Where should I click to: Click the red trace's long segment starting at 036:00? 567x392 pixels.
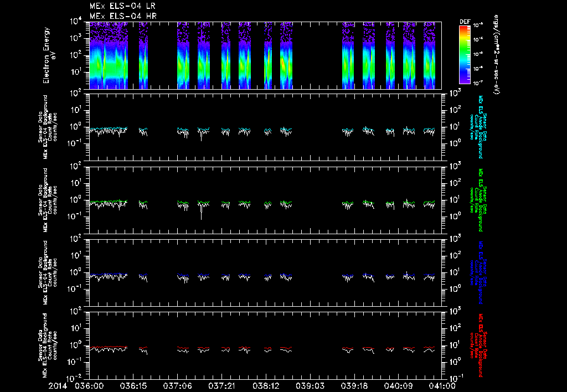[109, 347]
